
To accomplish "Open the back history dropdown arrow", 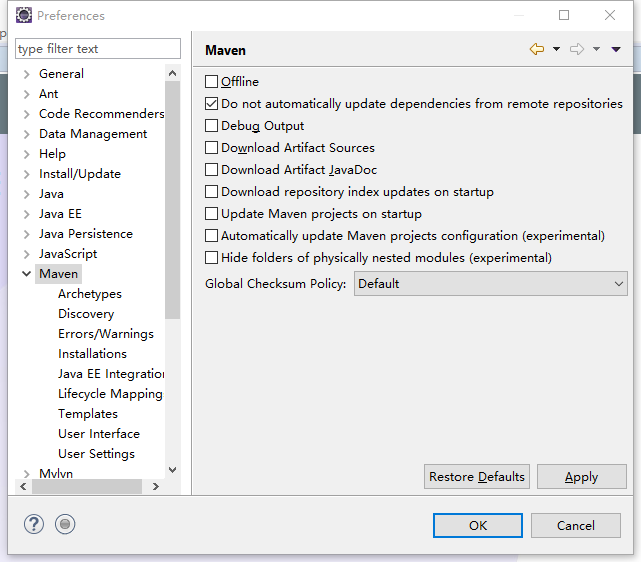I will (x=556, y=49).
